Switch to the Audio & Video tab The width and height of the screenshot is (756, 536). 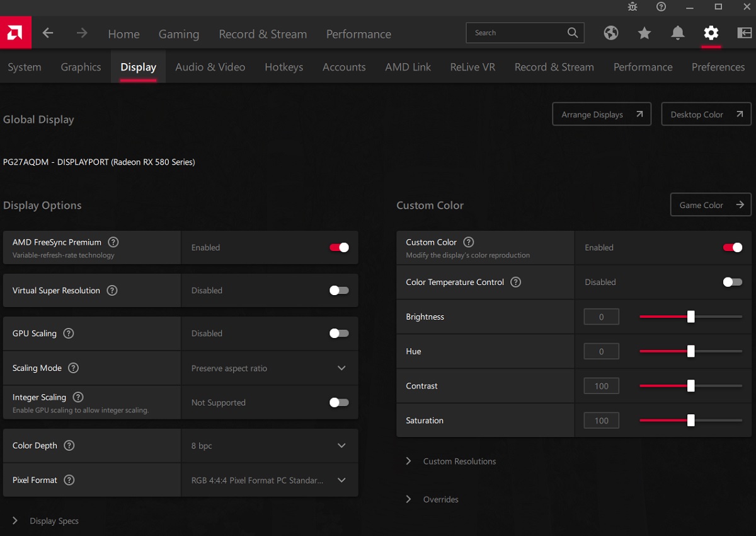click(x=210, y=67)
